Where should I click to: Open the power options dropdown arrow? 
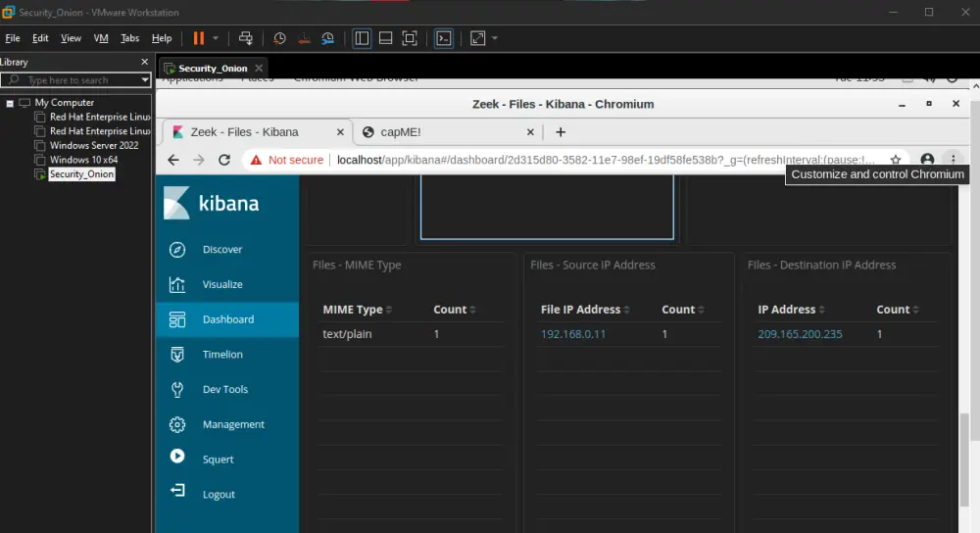coord(216,38)
